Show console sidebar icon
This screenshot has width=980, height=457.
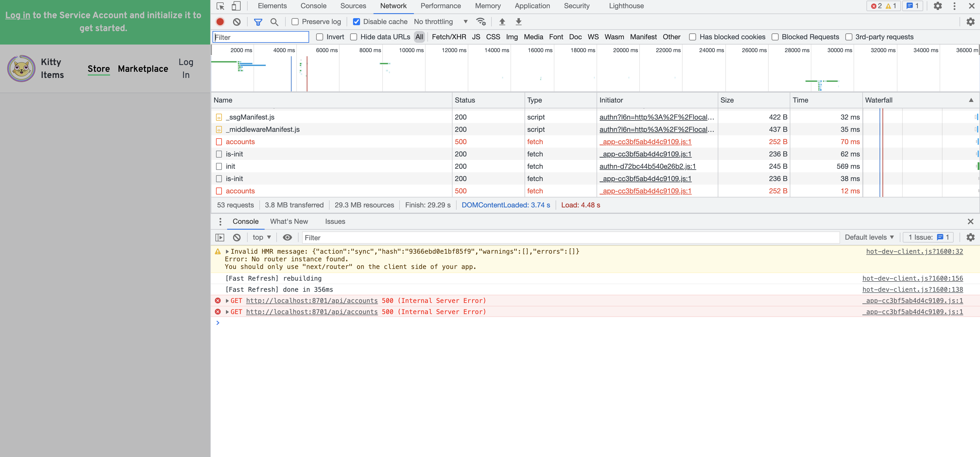[x=220, y=237]
